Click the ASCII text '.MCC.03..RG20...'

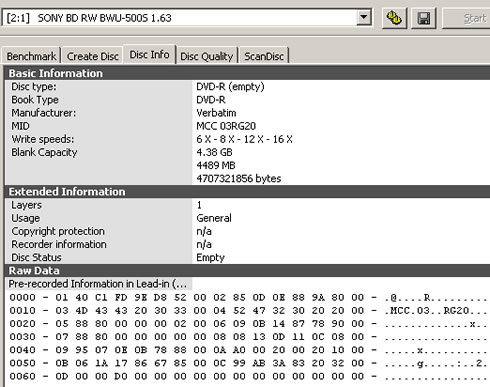click(436, 310)
